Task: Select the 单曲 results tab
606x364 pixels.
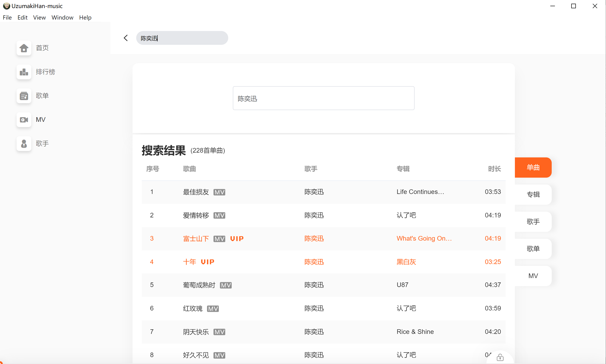Action: click(533, 168)
